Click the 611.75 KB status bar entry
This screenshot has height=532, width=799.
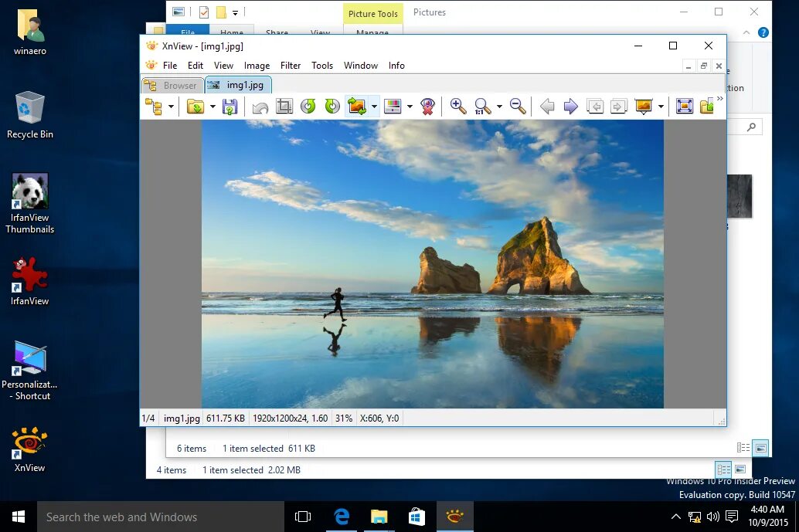225,418
